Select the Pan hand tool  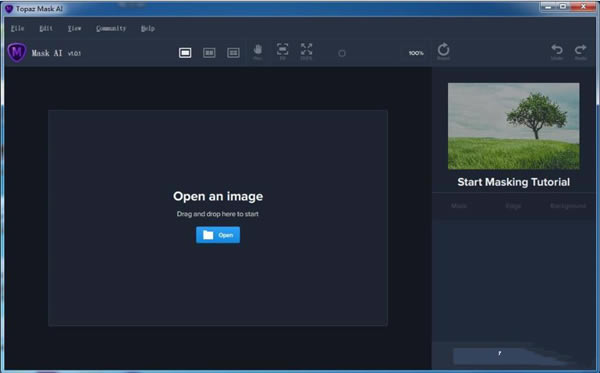click(258, 52)
